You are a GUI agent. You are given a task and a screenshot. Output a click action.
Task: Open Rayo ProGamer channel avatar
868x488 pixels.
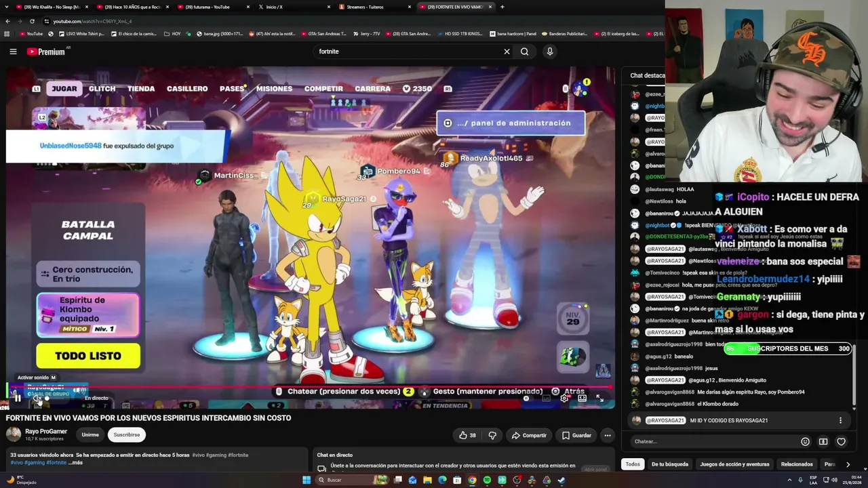(13, 434)
